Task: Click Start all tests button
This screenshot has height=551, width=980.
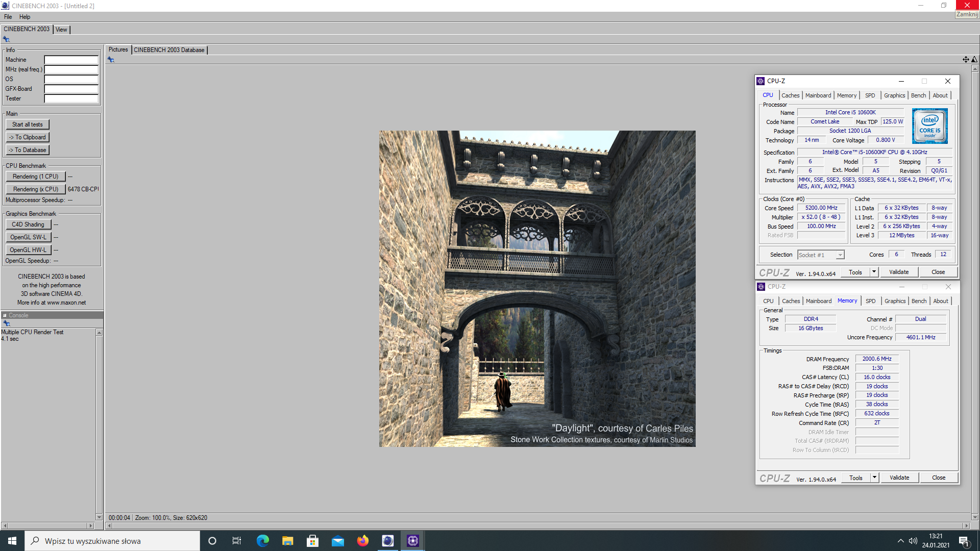Action: (x=28, y=124)
